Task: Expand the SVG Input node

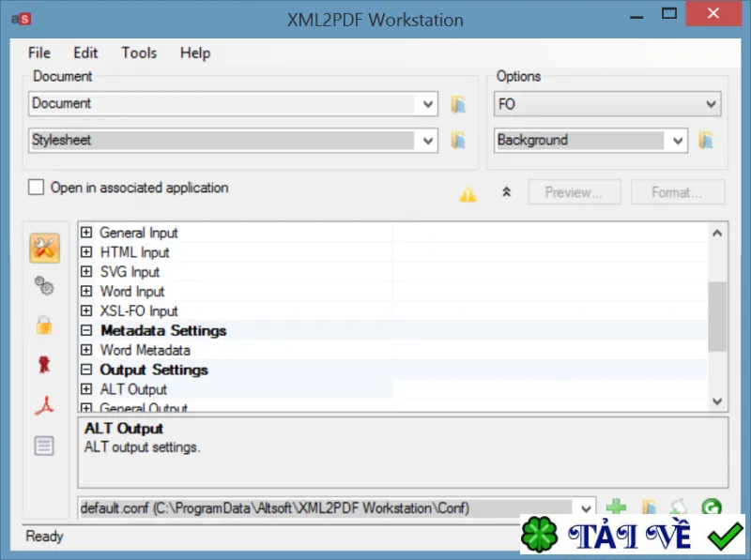Action: pyautogui.click(x=86, y=272)
